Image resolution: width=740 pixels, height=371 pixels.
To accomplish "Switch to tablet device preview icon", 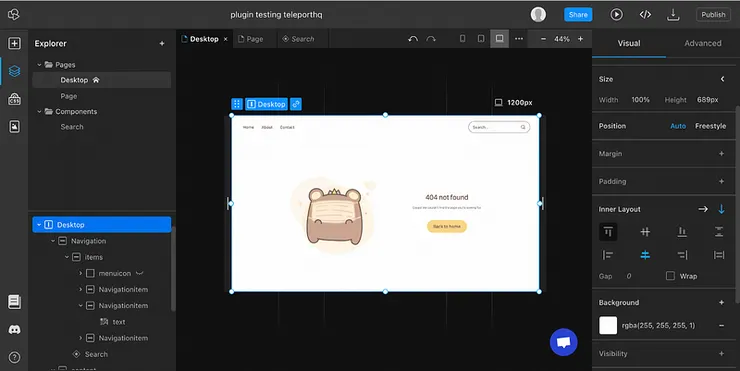I will [x=481, y=39].
